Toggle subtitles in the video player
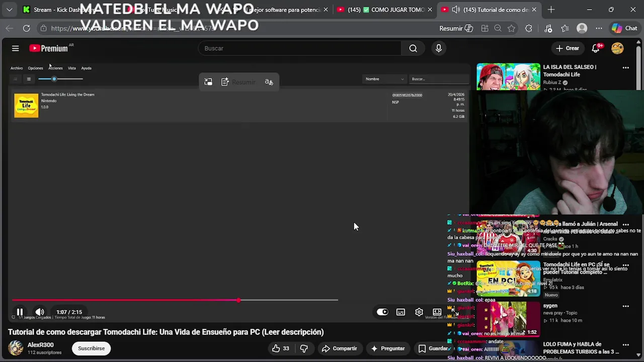Viewport: 644px width, 362px height. coord(400,312)
